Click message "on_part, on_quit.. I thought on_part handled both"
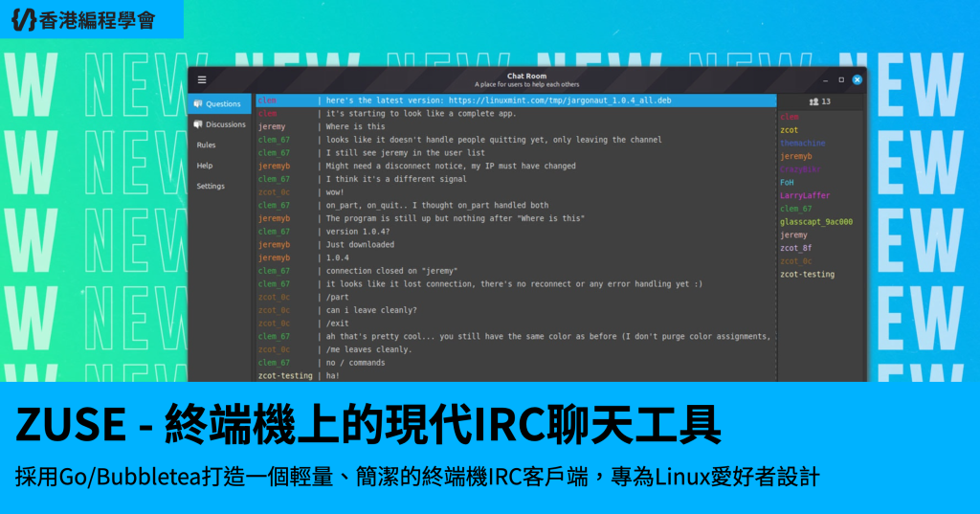Image resolution: width=980 pixels, height=514 pixels. [436, 205]
